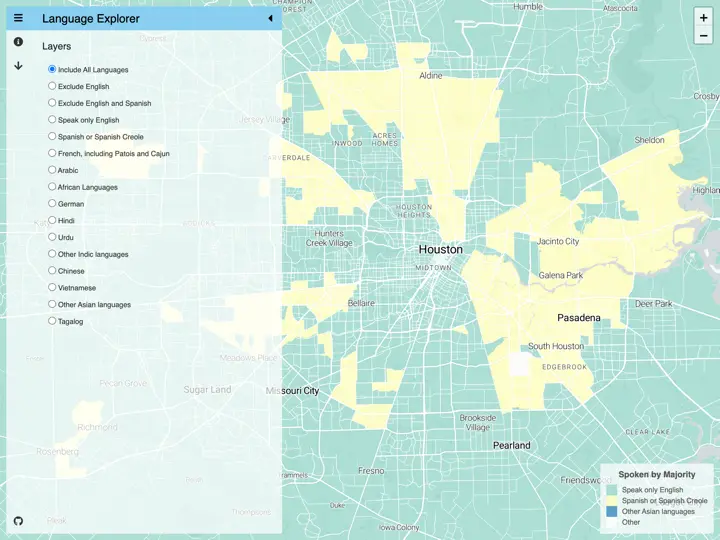The height and width of the screenshot is (540, 720).
Task: Select Include All Languages radio button
Action: (x=52, y=69)
